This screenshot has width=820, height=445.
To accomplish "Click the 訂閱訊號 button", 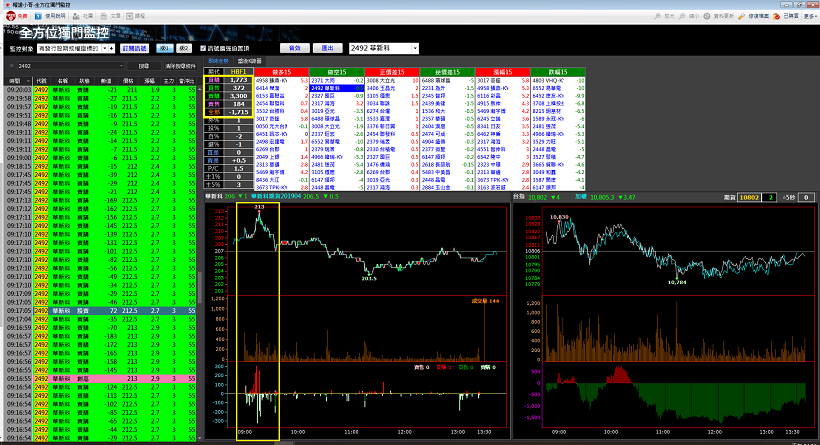I will click(x=134, y=49).
